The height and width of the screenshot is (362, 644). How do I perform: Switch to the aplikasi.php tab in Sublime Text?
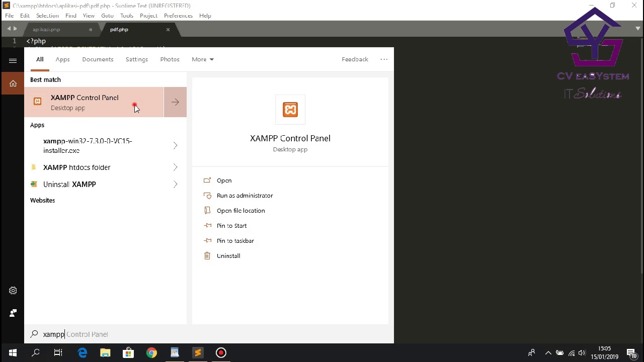click(x=46, y=30)
